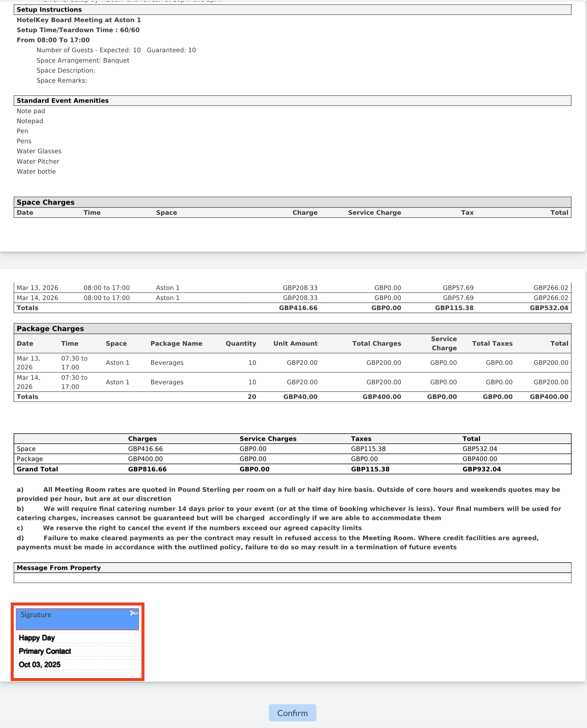The image size is (587, 728).
Task: Click the Space Charges section header
Action: pos(46,202)
